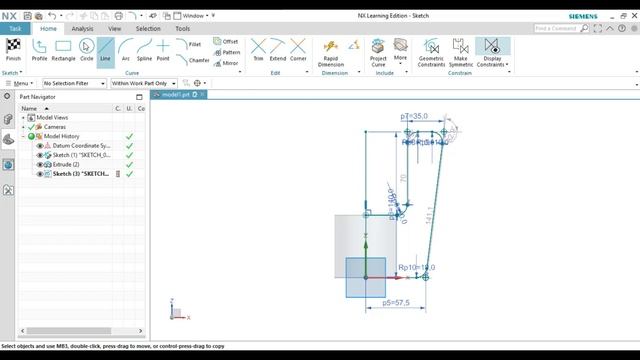Viewport: 640px width, 360px height.
Task: Choose the Chamfer tool
Action: [193, 60]
